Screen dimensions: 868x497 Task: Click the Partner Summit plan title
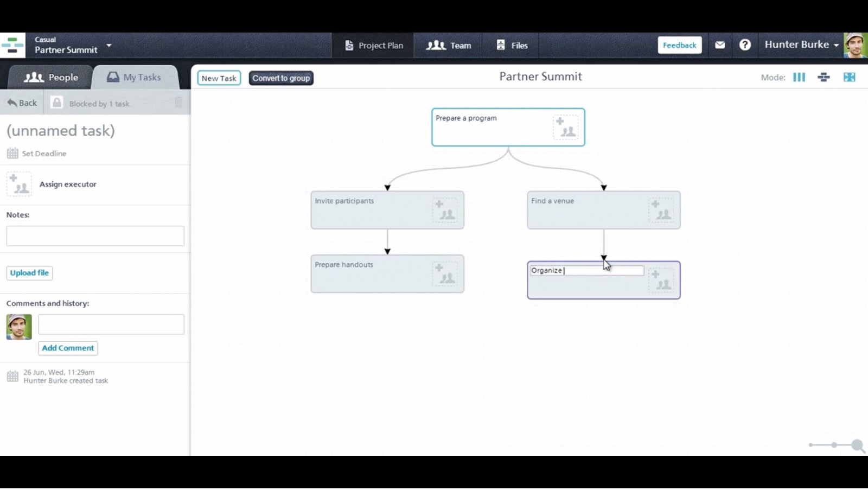540,77
